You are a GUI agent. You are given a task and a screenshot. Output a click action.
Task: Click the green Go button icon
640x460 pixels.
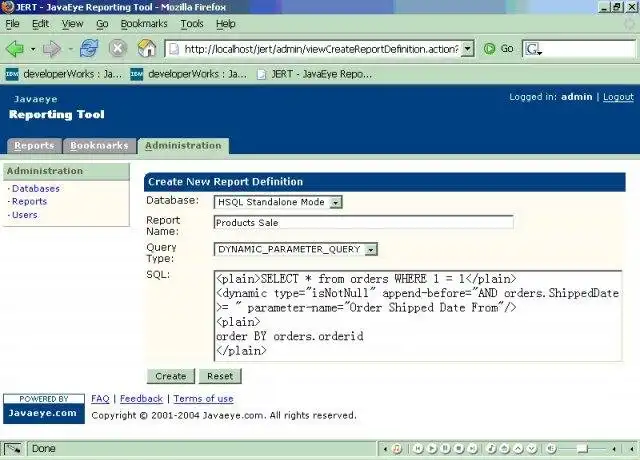coord(489,49)
